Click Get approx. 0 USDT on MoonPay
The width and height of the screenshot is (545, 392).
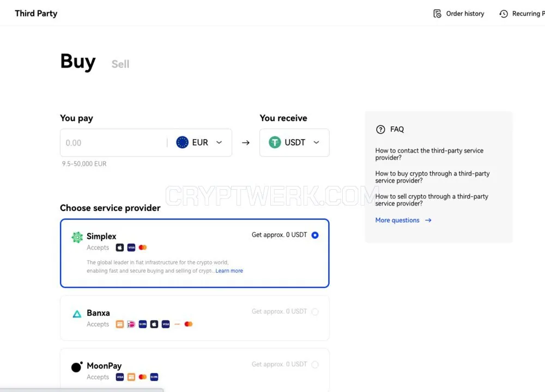point(280,365)
